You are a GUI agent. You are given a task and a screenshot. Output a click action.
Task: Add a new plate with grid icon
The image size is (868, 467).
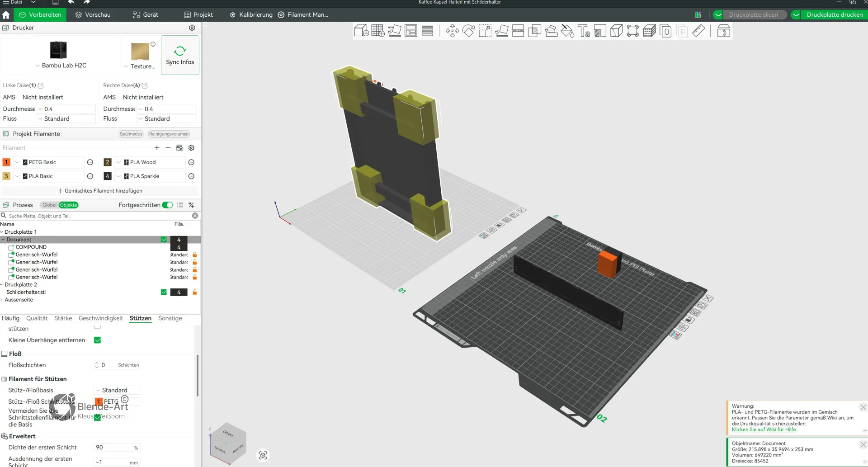[378, 31]
